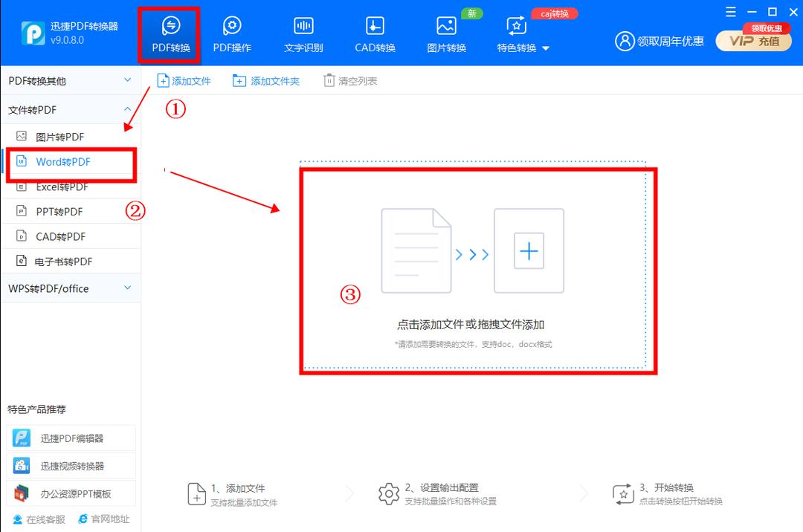Collapse the 文件转PDF section
This screenshot has height=532, width=803.
coord(71,109)
